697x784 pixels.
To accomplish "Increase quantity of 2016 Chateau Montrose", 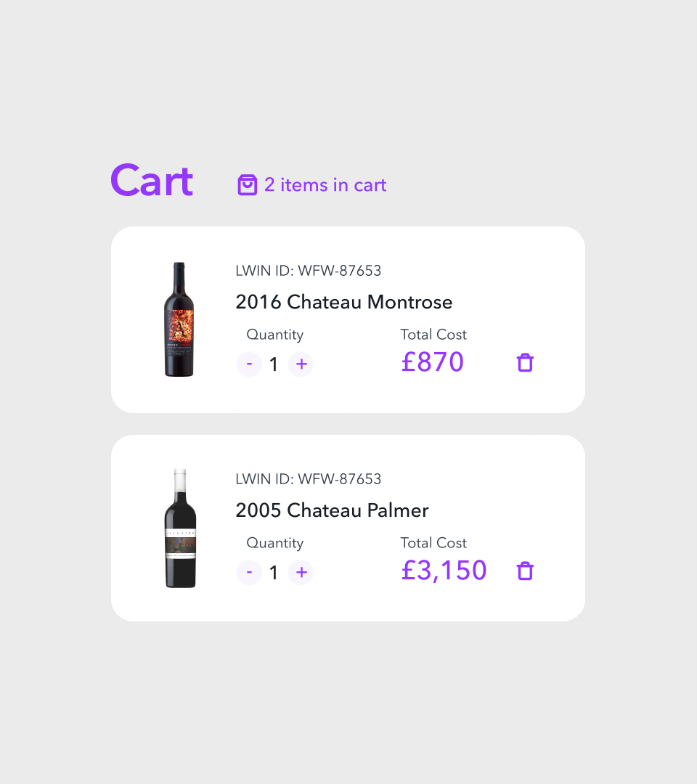I will pos(301,364).
